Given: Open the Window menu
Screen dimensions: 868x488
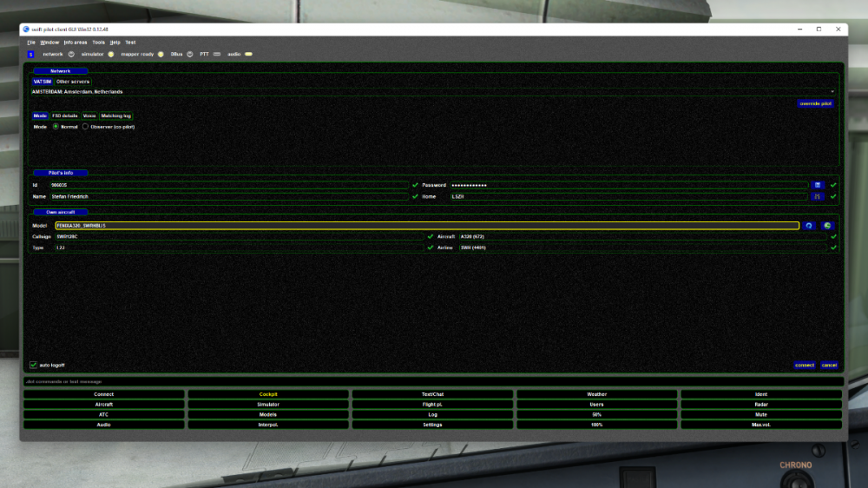Looking at the screenshot, I should tap(49, 42).
